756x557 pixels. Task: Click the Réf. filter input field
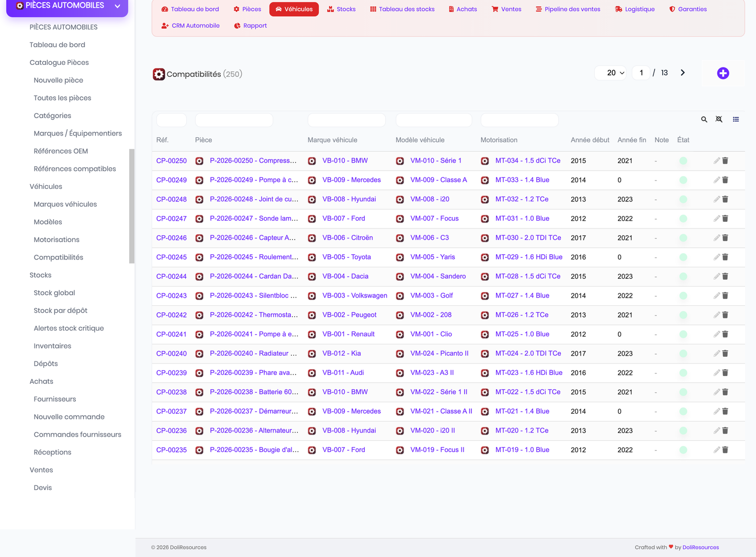click(x=172, y=120)
